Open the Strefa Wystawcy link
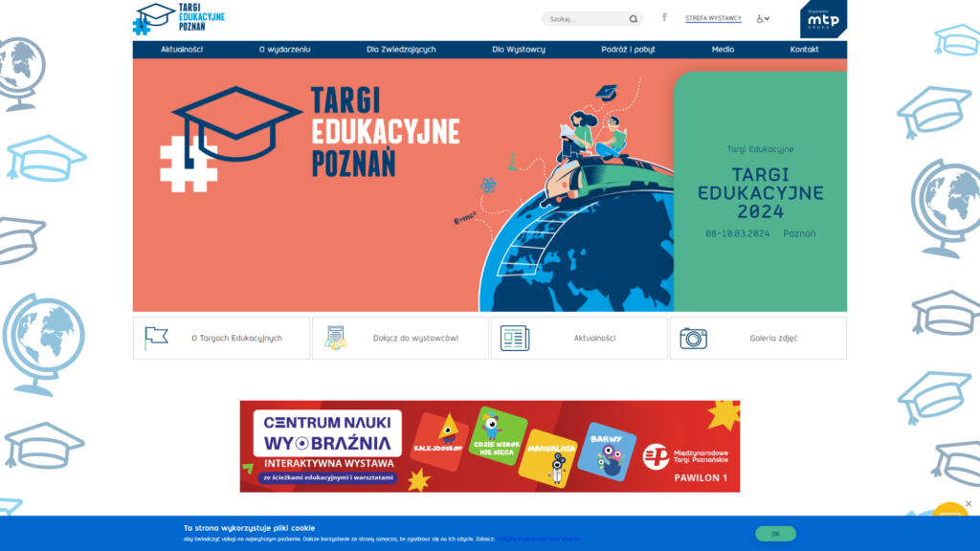980x551 pixels. [713, 18]
